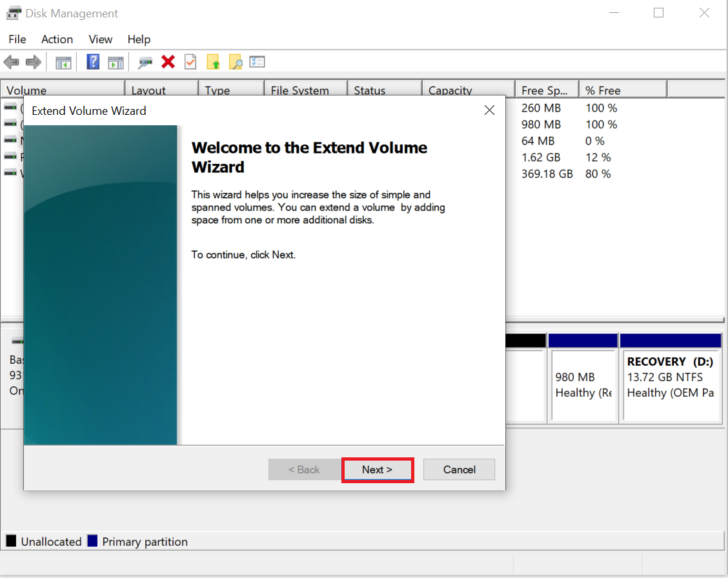Click the checkmark toolbar icon
The image size is (728, 578).
[190, 61]
